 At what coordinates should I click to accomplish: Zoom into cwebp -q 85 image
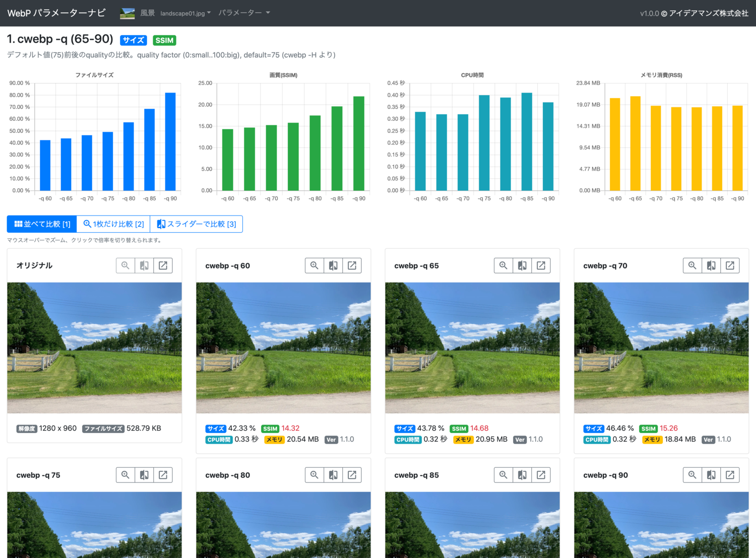click(503, 475)
